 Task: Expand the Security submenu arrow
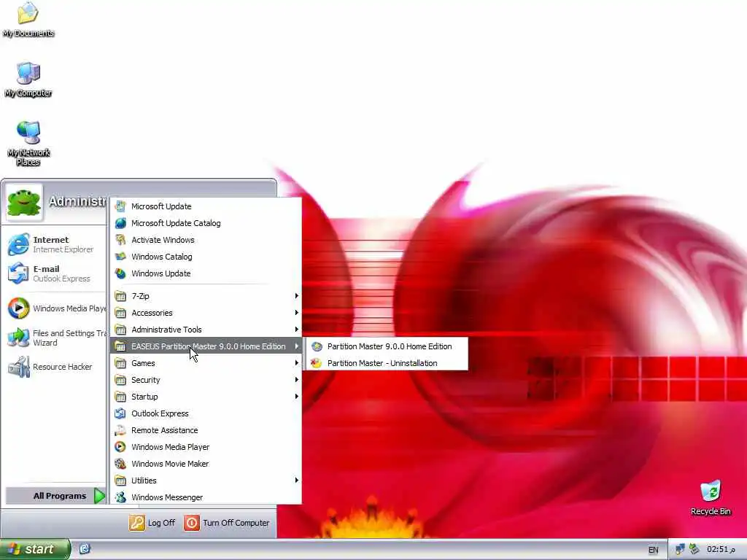[x=296, y=379]
